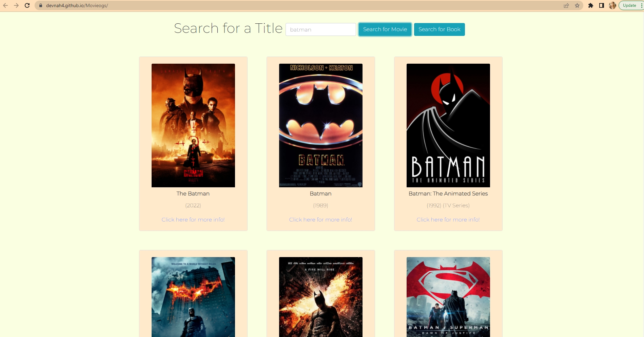Open The Dark Knight flaming bat poster
This screenshot has width=644, height=337.
(193, 297)
